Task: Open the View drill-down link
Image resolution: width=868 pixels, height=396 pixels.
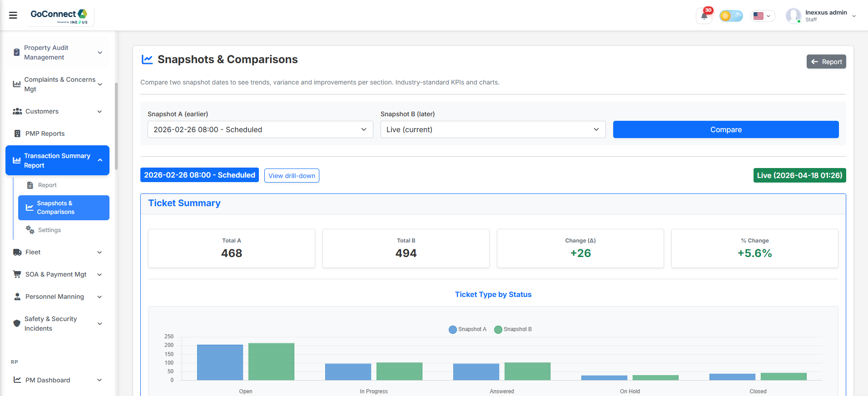Action: point(292,176)
